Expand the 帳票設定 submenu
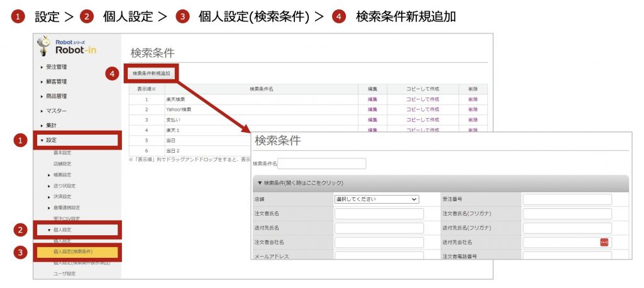The image size is (644, 288). click(60, 175)
